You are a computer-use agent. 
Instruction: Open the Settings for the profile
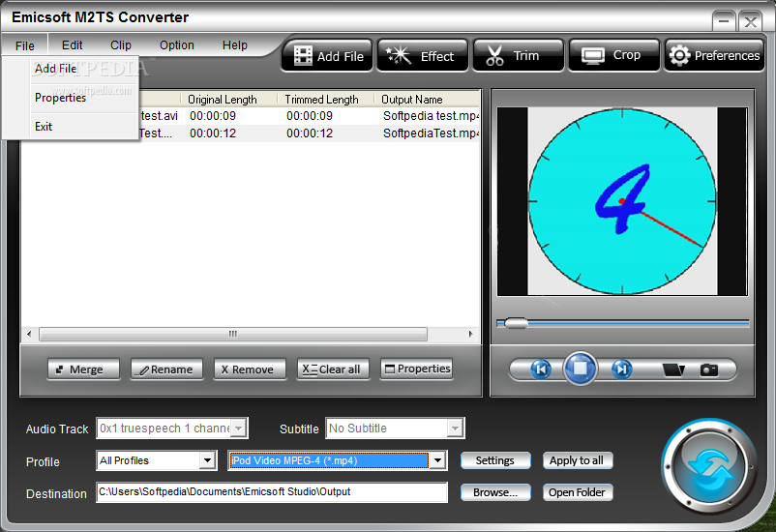[495, 460]
